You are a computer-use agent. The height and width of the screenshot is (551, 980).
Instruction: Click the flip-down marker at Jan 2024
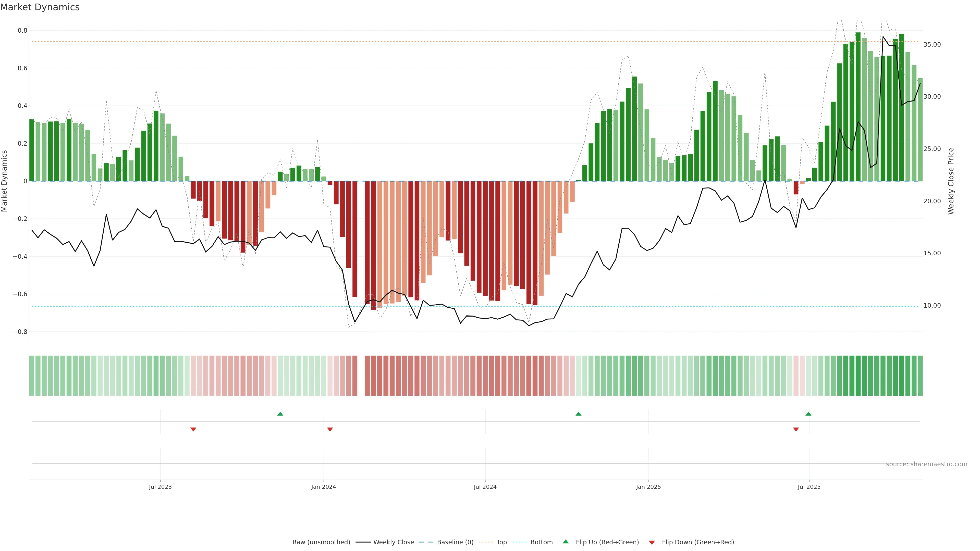click(330, 429)
